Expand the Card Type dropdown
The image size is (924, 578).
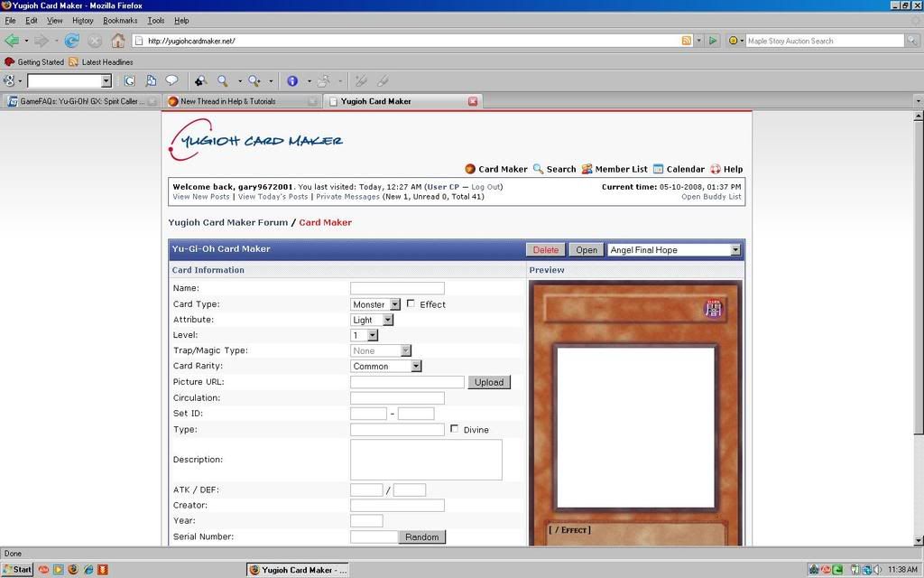(375, 304)
